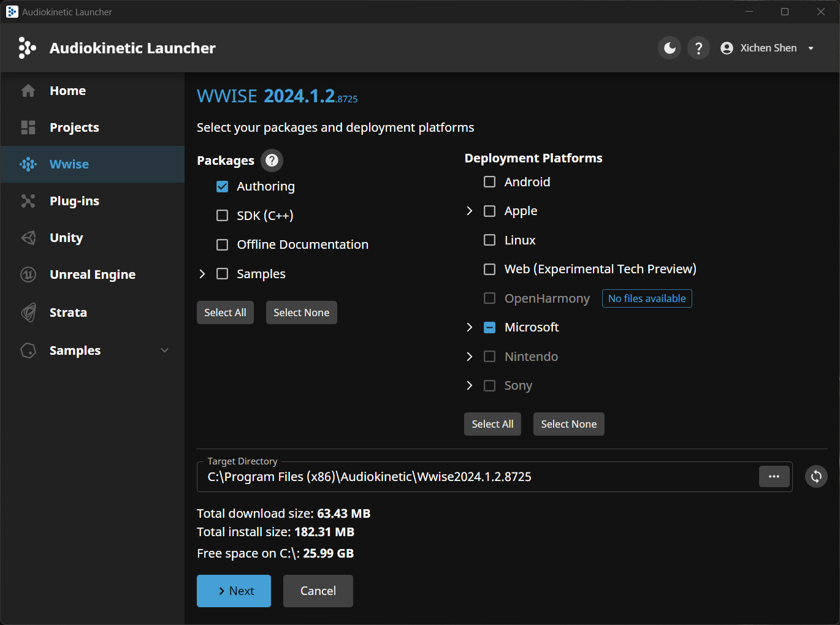Click Select None under Deployment Platforms

pos(568,424)
